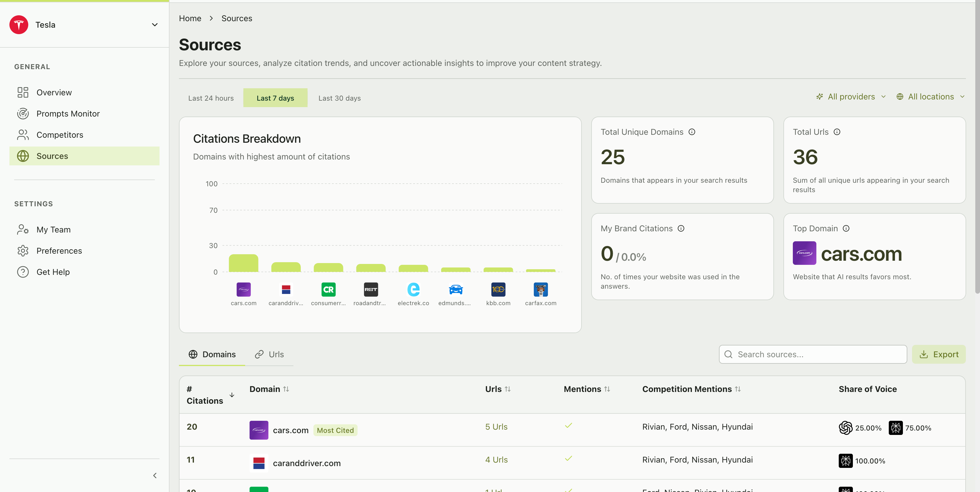Image resolution: width=980 pixels, height=492 pixels.
Task: Expand the All locations filter
Action: click(931, 97)
